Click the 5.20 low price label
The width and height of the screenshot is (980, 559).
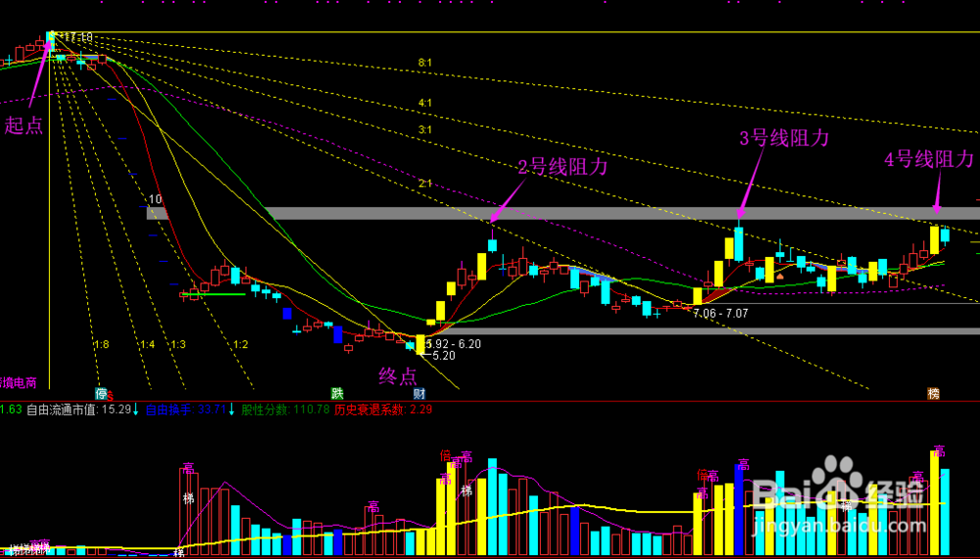coord(444,356)
